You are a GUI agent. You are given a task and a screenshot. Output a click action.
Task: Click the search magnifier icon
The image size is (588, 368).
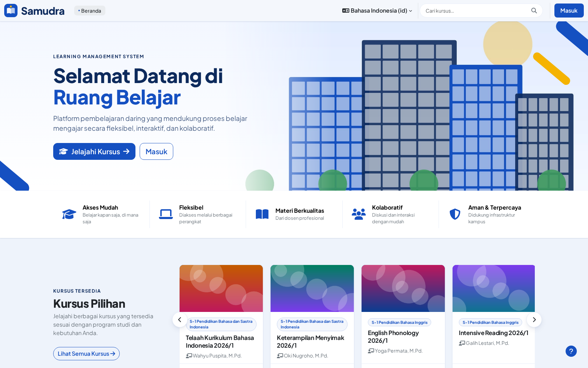(x=534, y=11)
